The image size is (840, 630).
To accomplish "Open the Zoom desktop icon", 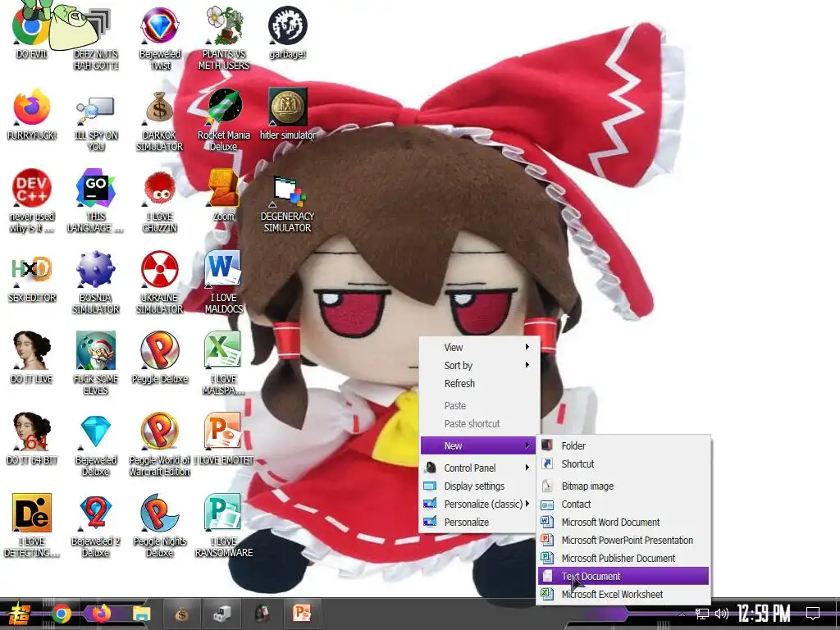I will click(224, 189).
